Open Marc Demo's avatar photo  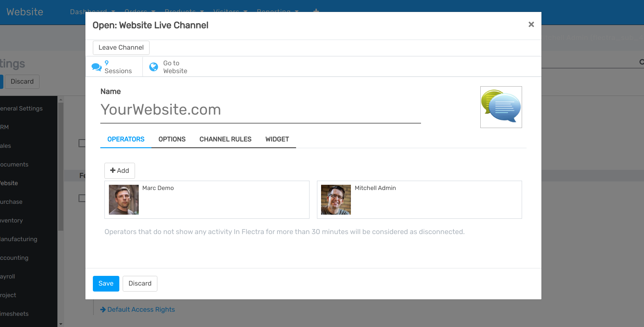[124, 200]
